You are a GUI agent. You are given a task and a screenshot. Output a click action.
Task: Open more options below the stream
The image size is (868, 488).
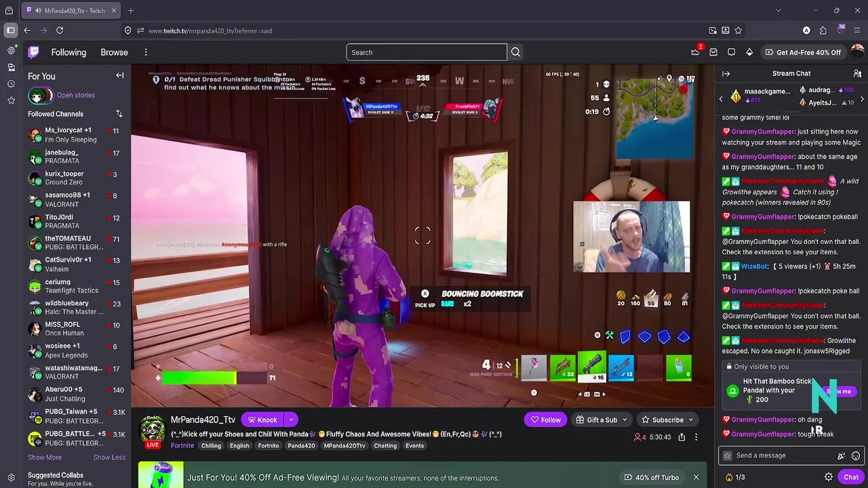point(696,437)
